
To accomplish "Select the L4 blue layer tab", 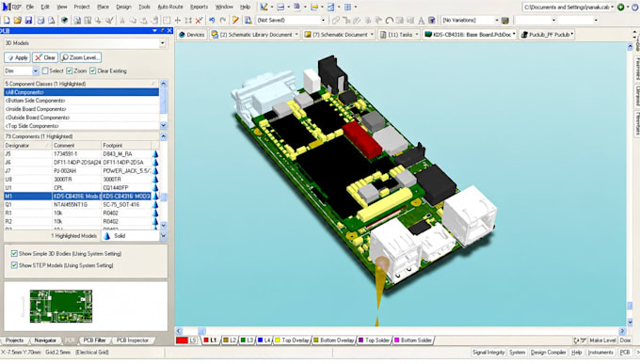I will (264, 340).
